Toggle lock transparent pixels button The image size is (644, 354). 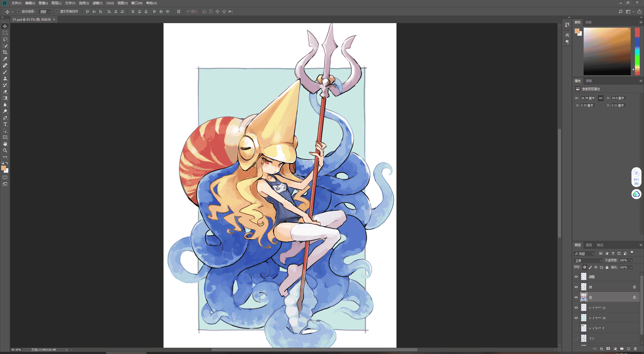tap(585, 267)
